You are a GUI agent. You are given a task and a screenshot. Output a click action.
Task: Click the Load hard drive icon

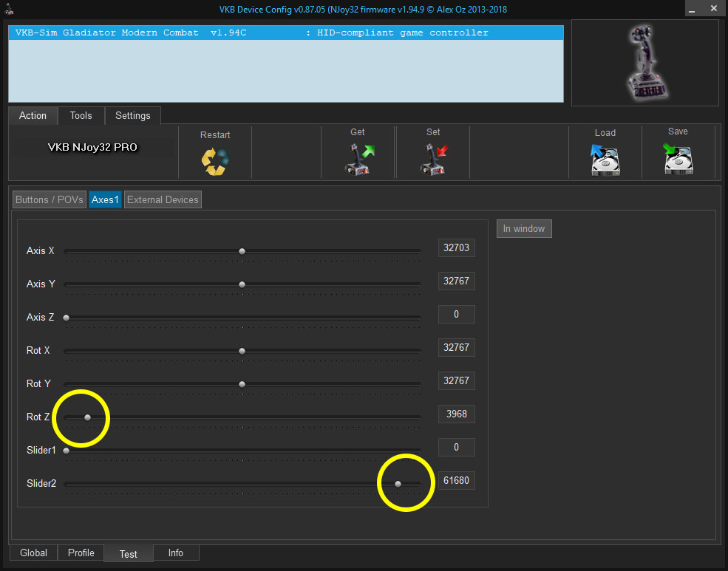[605, 160]
